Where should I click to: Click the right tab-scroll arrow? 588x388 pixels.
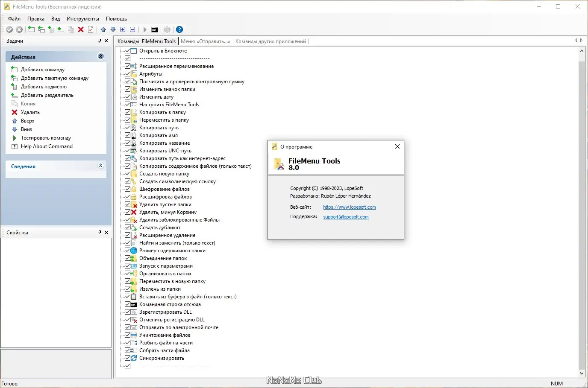pyautogui.click(x=582, y=41)
